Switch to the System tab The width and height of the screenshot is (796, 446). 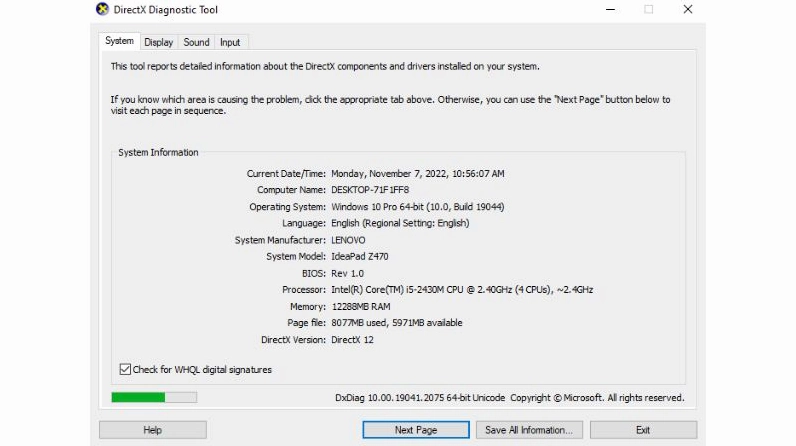(x=119, y=42)
